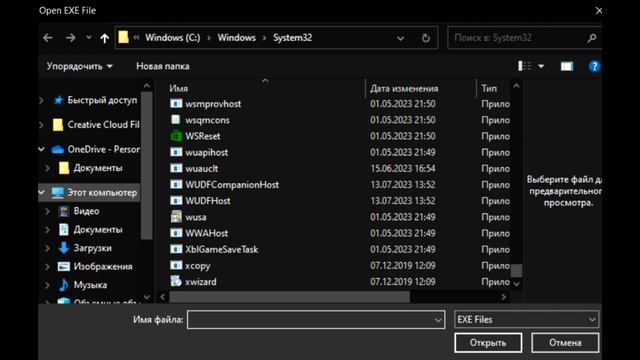The height and width of the screenshot is (360, 640).
Task: Select WUDFHost file icon
Action: tap(176, 201)
